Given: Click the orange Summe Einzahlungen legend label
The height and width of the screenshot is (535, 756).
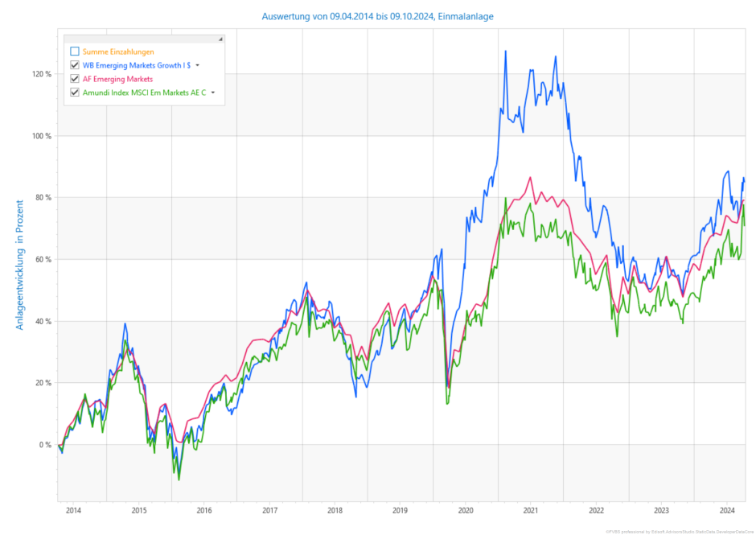Looking at the screenshot, I should [x=118, y=51].
